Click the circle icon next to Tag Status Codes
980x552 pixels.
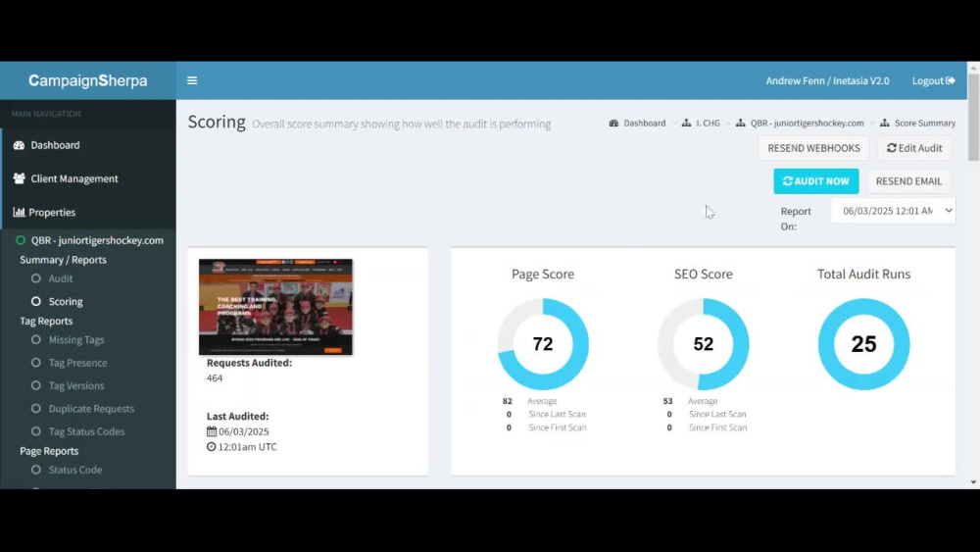point(35,431)
